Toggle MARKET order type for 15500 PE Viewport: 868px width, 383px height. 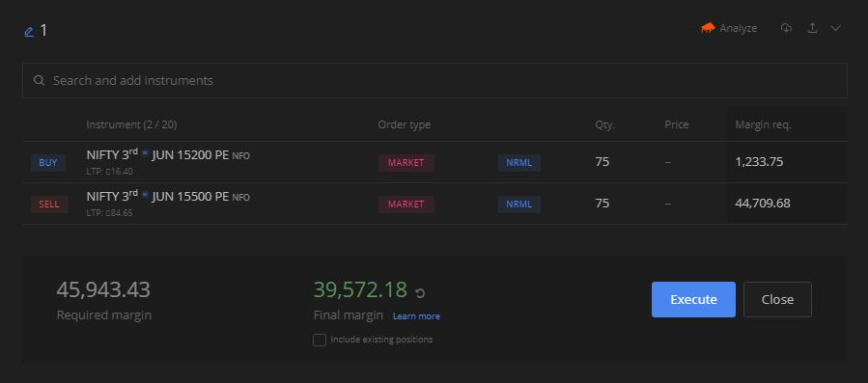pyautogui.click(x=406, y=205)
